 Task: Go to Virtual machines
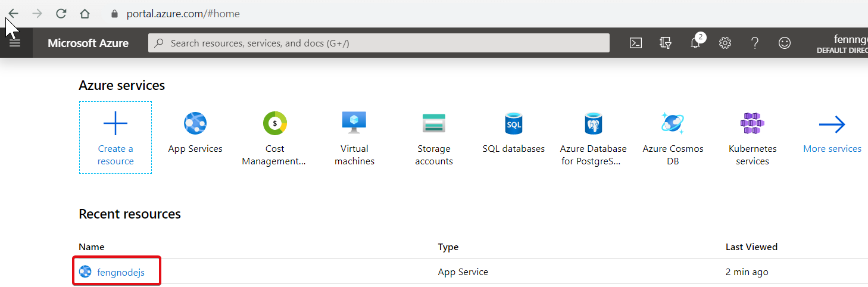click(x=354, y=138)
